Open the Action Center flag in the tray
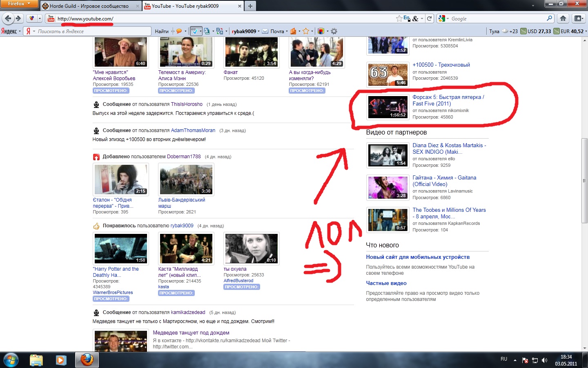The image size is (588, 368). tap(525, 360)
